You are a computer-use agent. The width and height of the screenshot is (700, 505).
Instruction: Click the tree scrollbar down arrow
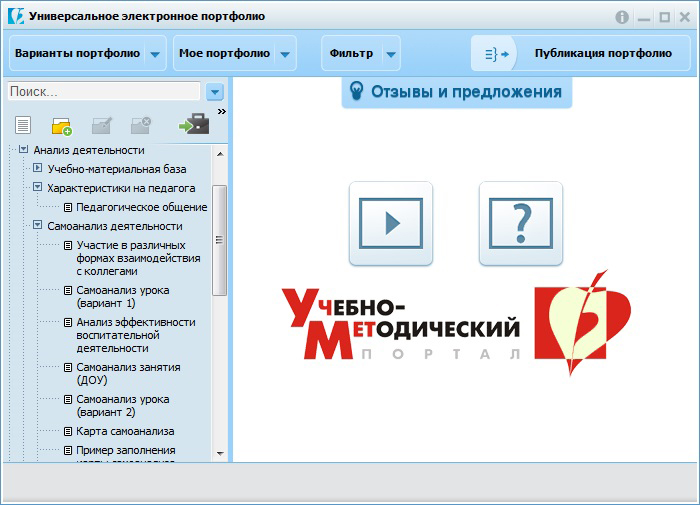tap(220, 453)
